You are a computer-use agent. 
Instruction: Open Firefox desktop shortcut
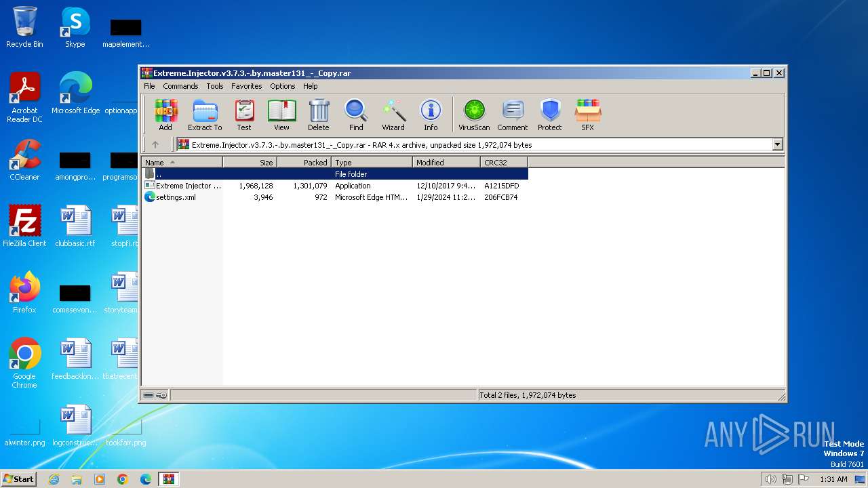pos(24,293)
